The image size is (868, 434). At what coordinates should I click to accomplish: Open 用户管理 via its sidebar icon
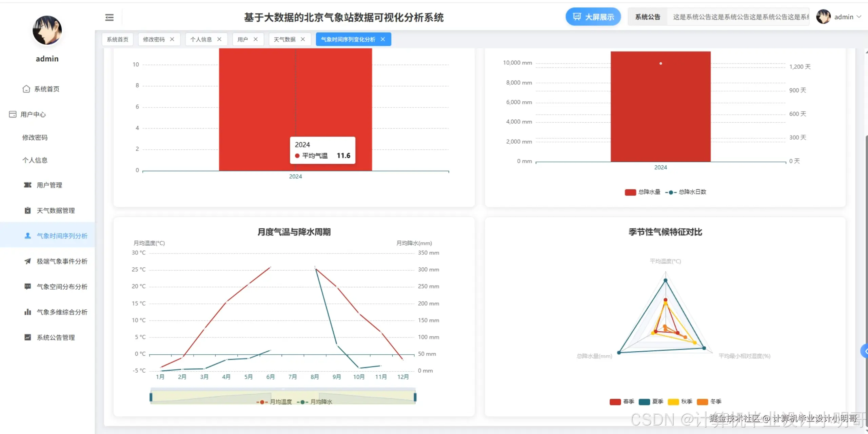(28, 185)
